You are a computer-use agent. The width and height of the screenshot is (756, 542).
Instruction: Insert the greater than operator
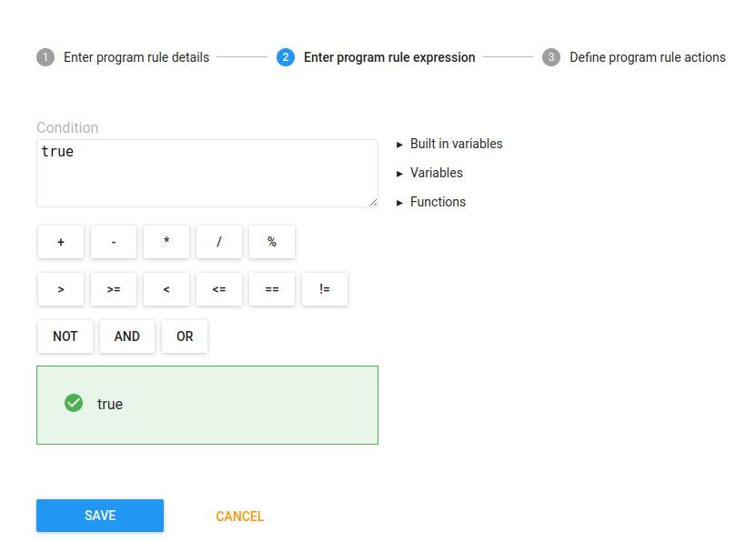61,289
